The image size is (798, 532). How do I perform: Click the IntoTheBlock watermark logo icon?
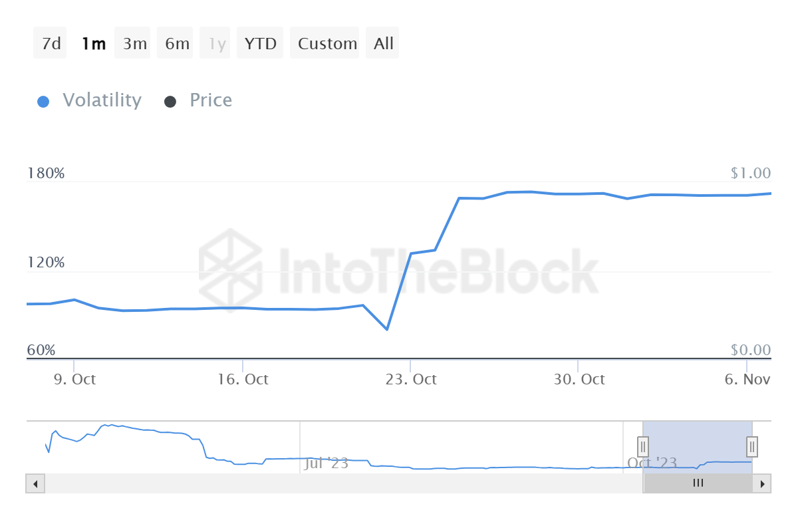(x=230, y=270)
